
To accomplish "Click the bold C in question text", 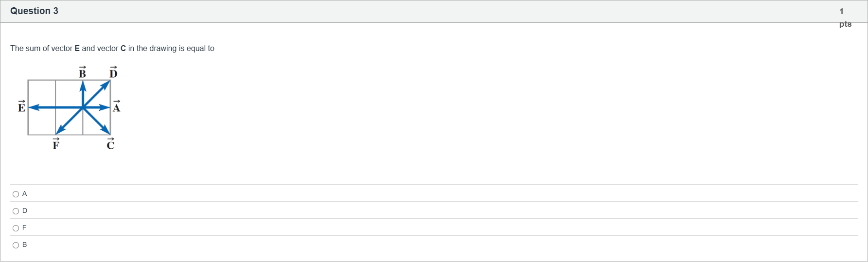I will (x=123, y=49).
